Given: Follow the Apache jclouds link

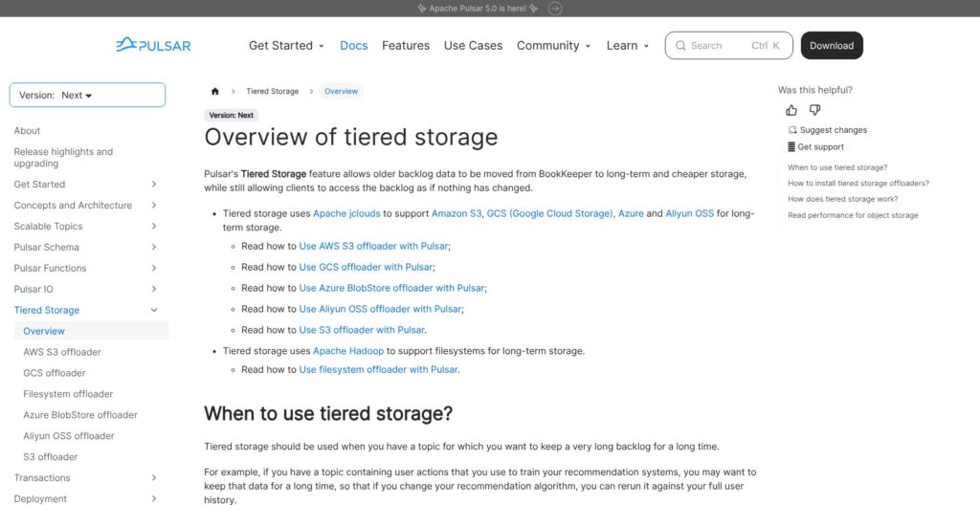Looking at the screenshot, I should [346, 213].
